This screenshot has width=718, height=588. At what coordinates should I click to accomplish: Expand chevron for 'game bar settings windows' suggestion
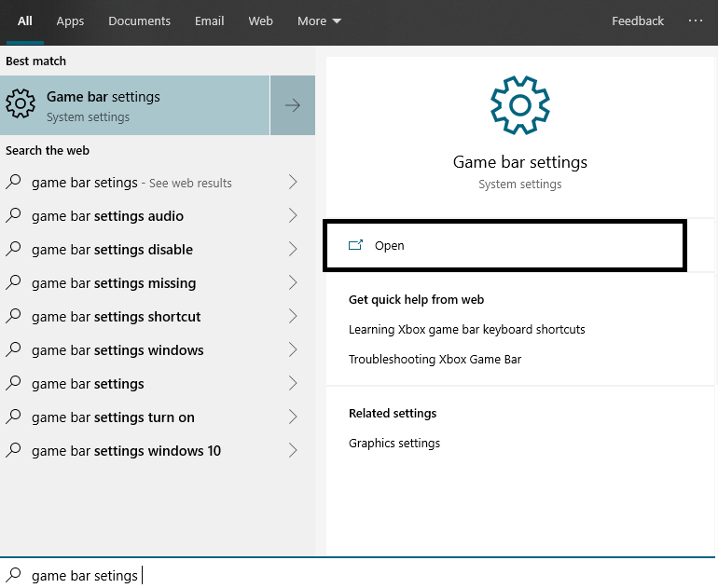293,349
